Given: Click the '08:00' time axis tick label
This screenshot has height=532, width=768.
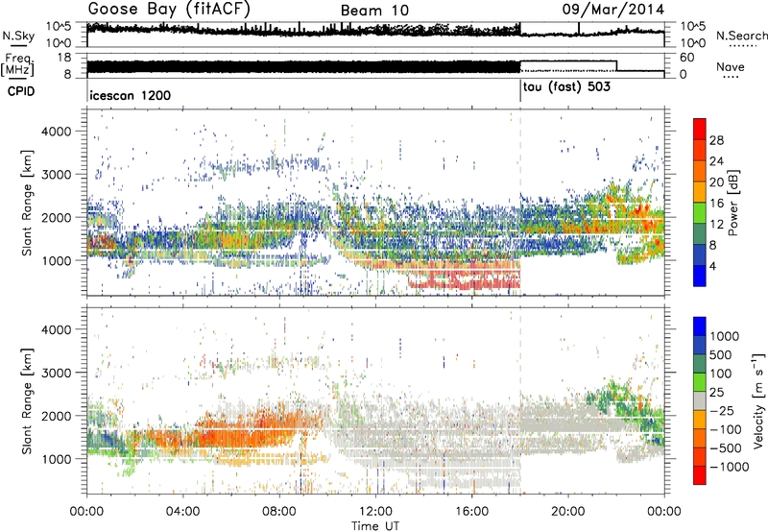Looking at the screenshot, I should 279,512.
